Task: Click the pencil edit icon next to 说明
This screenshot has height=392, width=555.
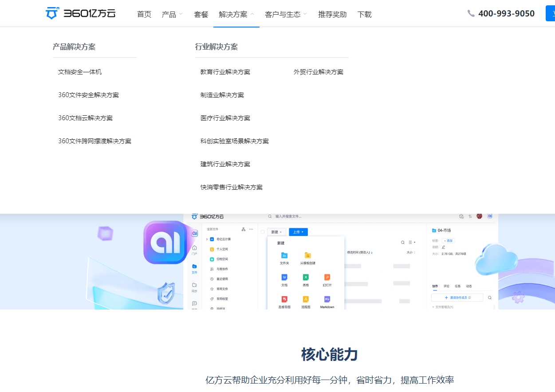Action: click(x=443, y=247)
